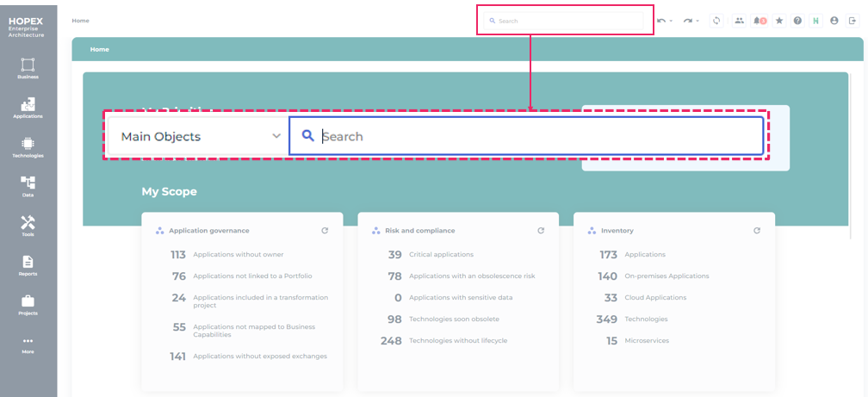
Task: Open the Business section in sidebar
Action: [28, 67]
